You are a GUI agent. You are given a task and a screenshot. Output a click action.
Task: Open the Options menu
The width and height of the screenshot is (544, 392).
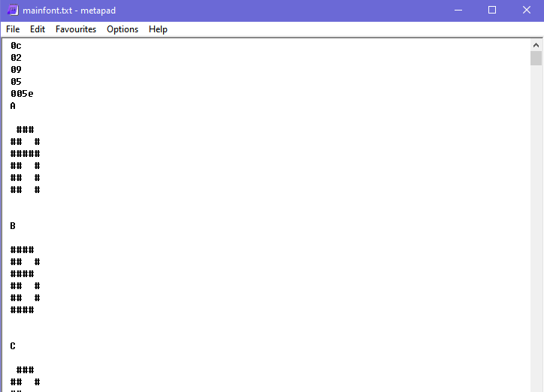122,29
